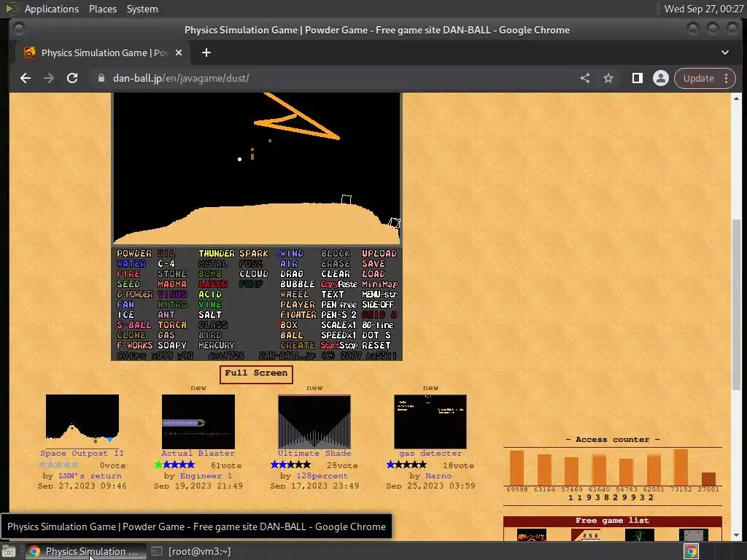The width and height of the screenshot is (747, 560).
Task: Select the BOX object
Action: click(x=289, y=325)
